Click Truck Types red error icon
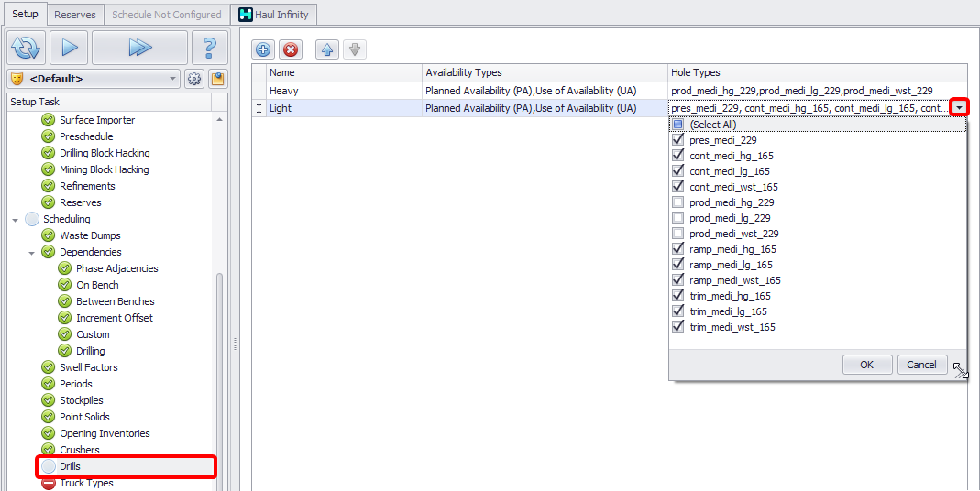 pos(48,483)
